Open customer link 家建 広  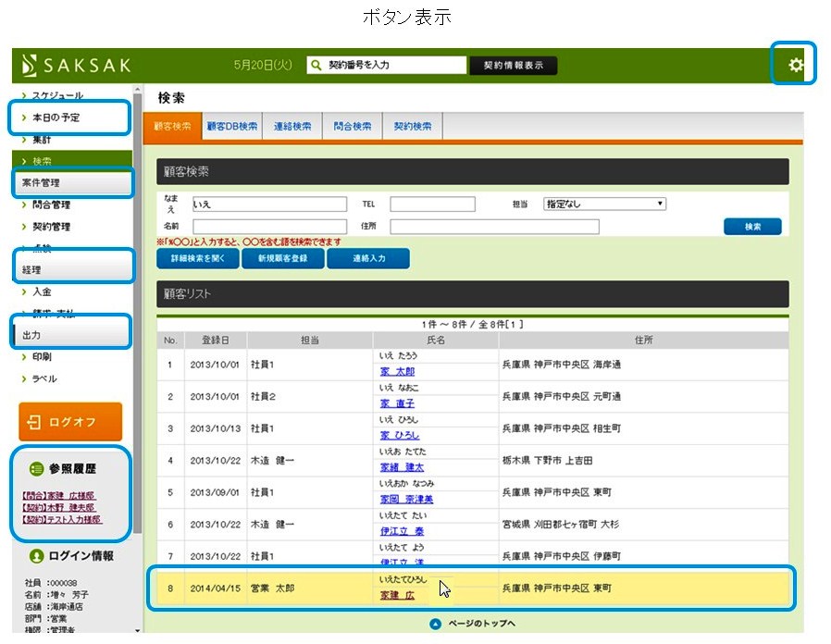397,595
